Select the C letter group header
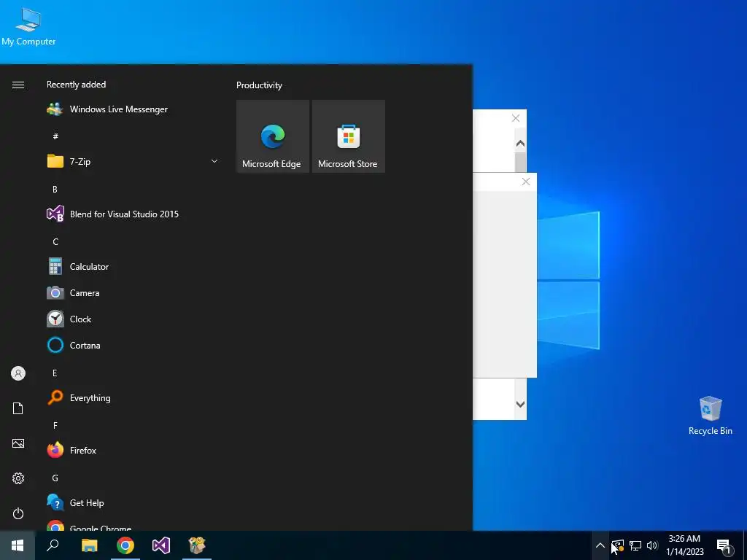Image resolution: width=747 pixels, height=560 pixels. (55, 241)
